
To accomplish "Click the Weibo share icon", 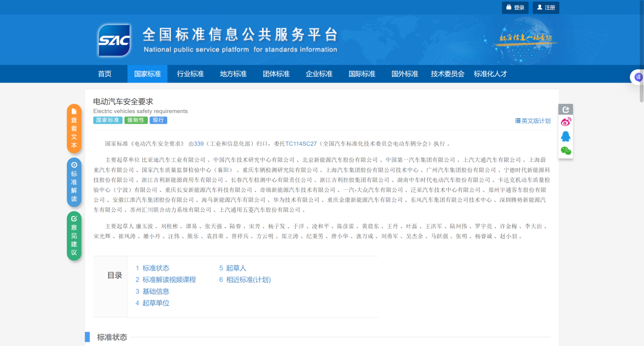I will point(565,122).
